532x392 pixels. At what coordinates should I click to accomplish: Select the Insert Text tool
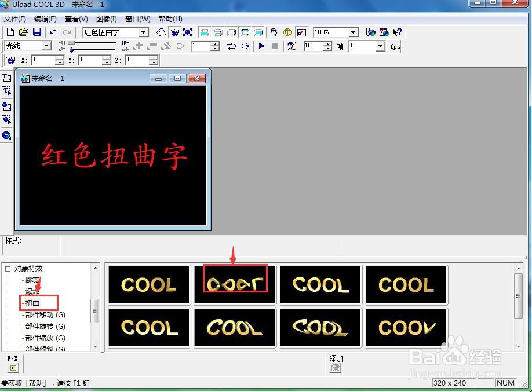tap(6, 78)
